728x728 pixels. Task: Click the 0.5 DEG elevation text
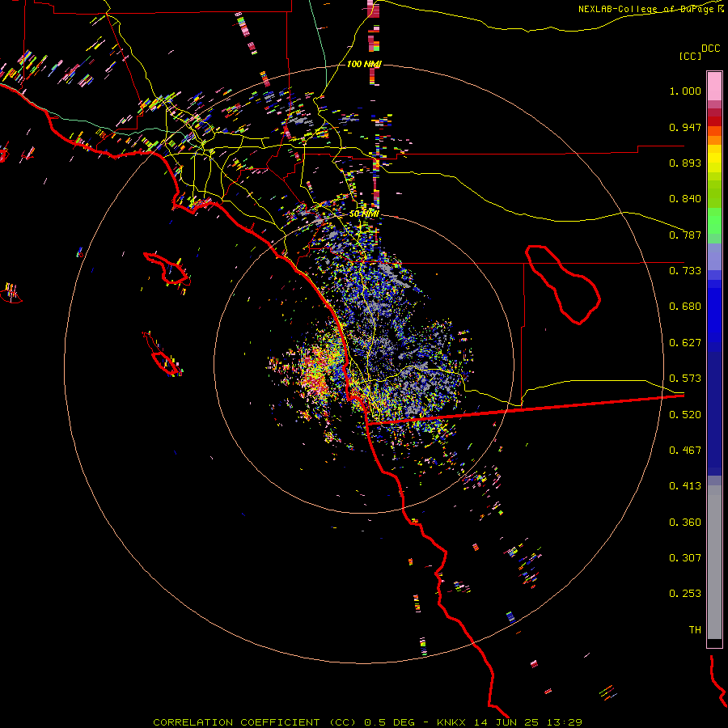(x=391, y=722)
